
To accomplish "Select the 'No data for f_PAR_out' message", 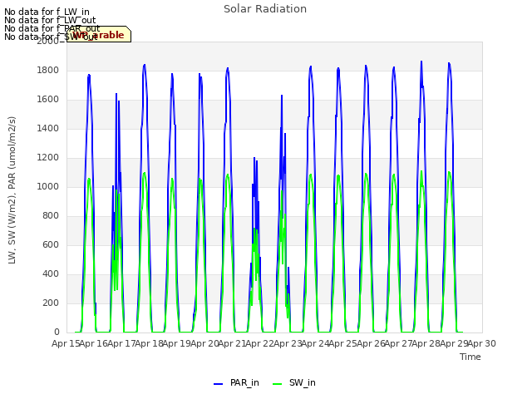I will (x=52, y=28).
